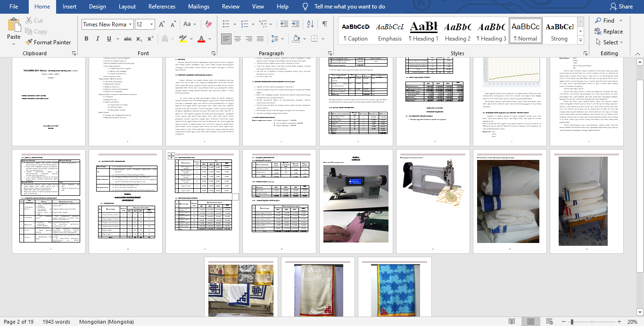
Task: Switch to Web Layout view
Action: [550, 321]
